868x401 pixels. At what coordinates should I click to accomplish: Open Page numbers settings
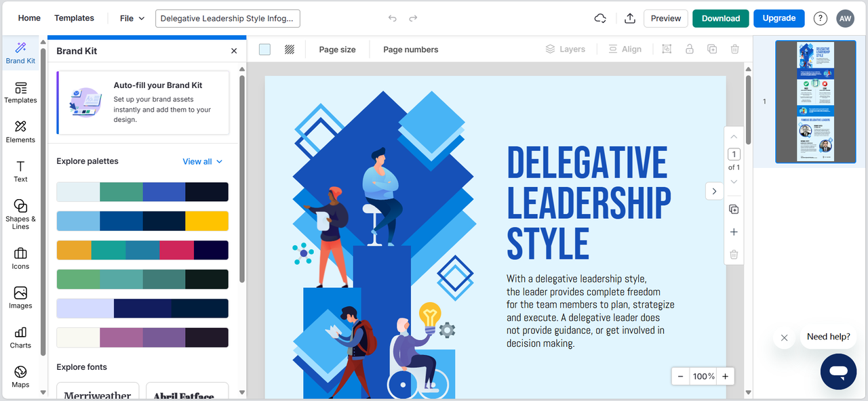[410, 49]
